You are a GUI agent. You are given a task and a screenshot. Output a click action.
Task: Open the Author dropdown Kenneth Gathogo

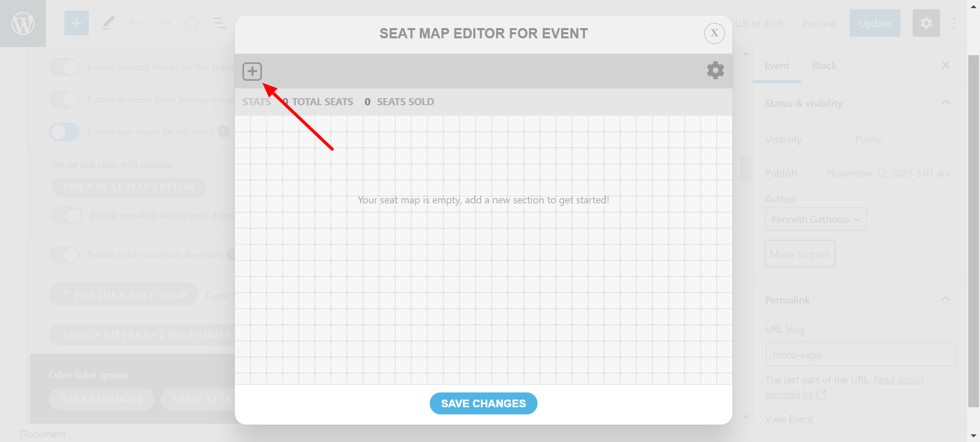816,219
